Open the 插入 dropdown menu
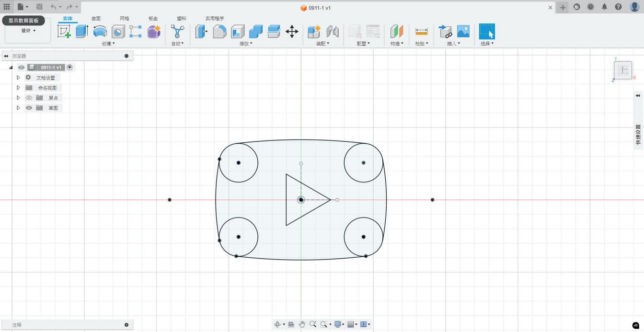Image resolution: width=644 pixels, height=332 pixels. (x=453, y=44)
